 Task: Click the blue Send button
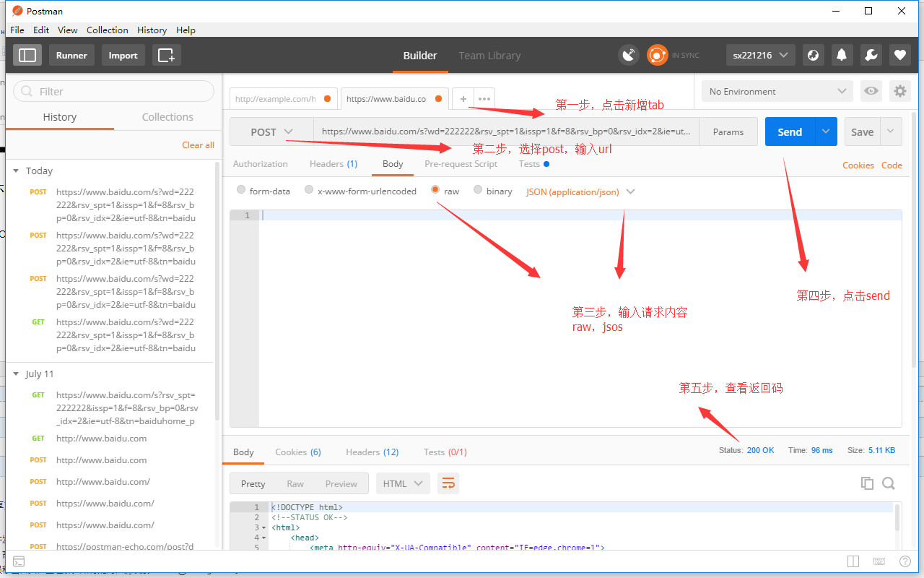tap(790, 131)
